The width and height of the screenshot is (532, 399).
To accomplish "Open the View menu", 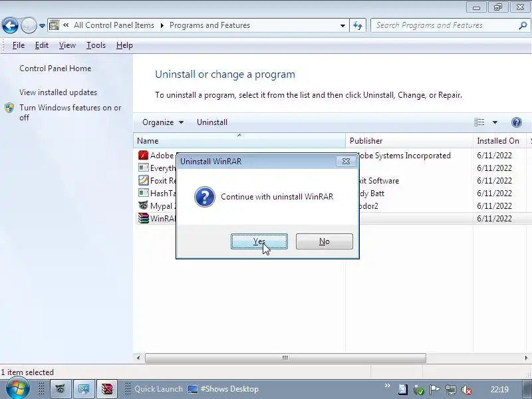I will click(67, 45).
